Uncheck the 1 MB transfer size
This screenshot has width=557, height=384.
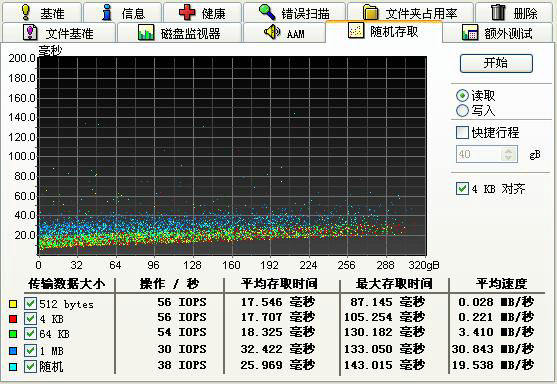click(x=30, y=351)
